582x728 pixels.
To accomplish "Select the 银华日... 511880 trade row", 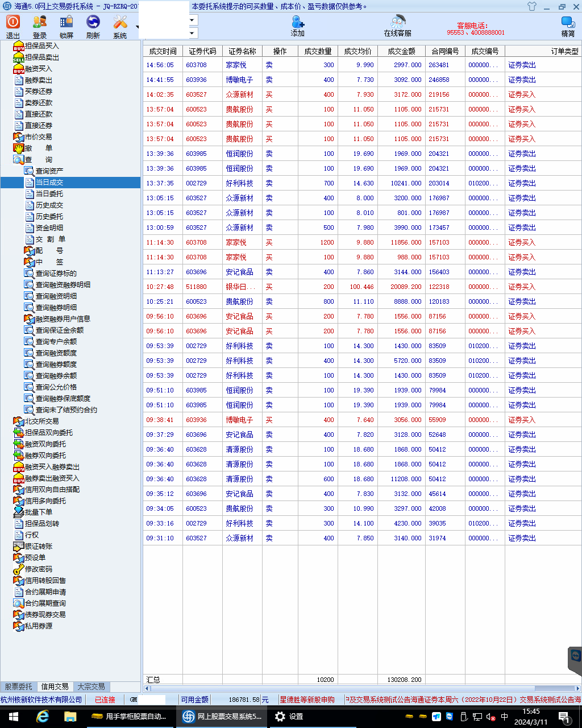I will coord(362,287).
